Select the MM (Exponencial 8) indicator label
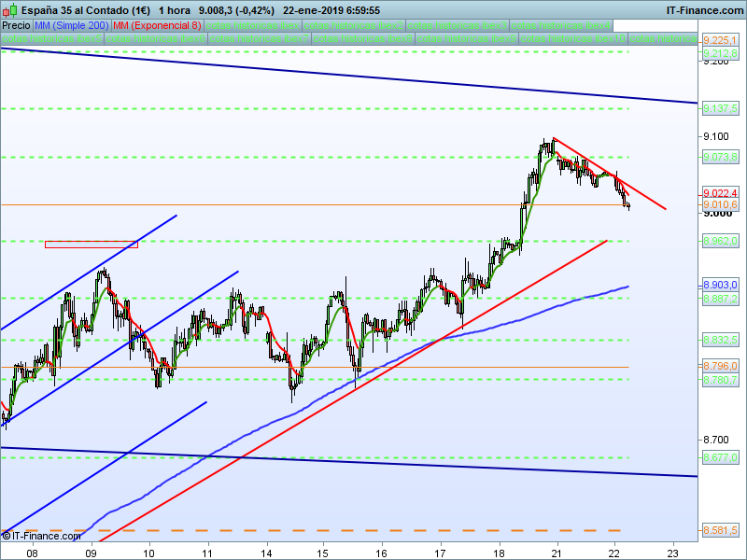The width and height of the screenshot is (747, 560). [157, 25]
